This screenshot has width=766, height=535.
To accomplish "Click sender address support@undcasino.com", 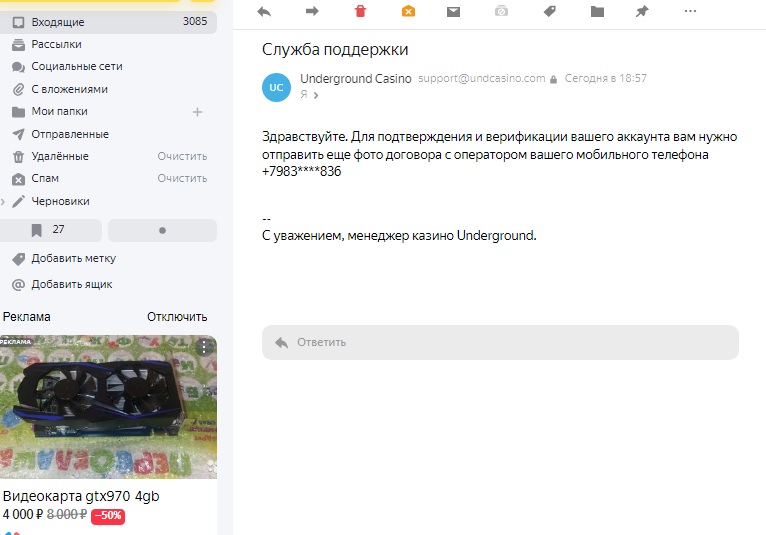I will point(482,78).
